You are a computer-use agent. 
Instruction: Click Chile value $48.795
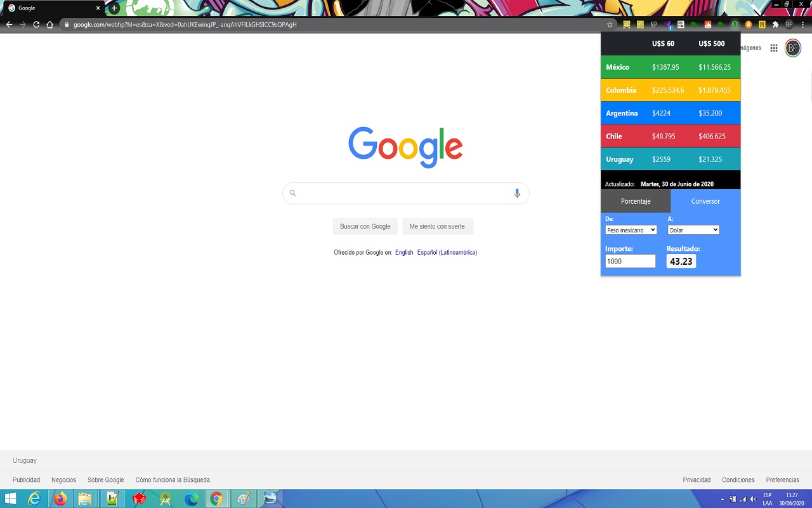tap(664, 136)
